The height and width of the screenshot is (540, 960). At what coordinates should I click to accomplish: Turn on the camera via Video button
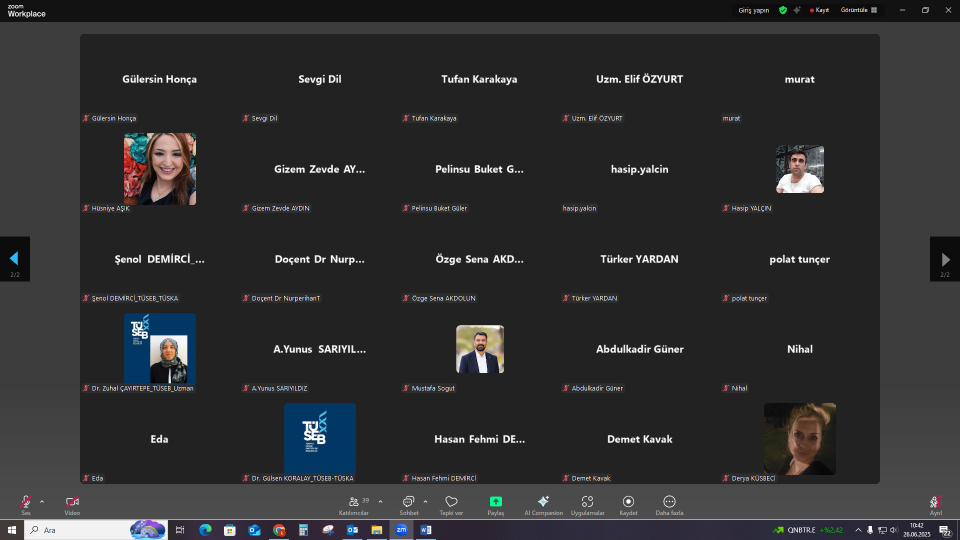(x=72, y=502)
